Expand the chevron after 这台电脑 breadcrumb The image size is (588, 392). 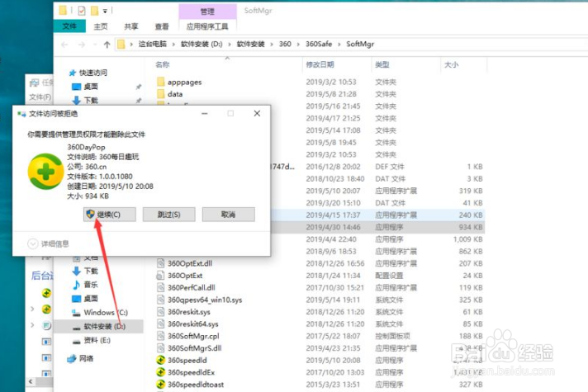tap(173, 45)
